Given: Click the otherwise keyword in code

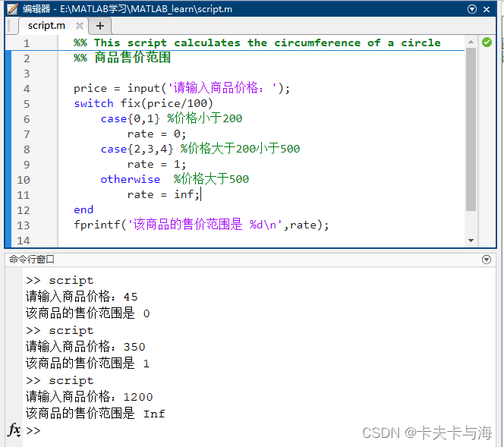Looking at the screenshot, I should pyautogui.click(x=130, y=179).
